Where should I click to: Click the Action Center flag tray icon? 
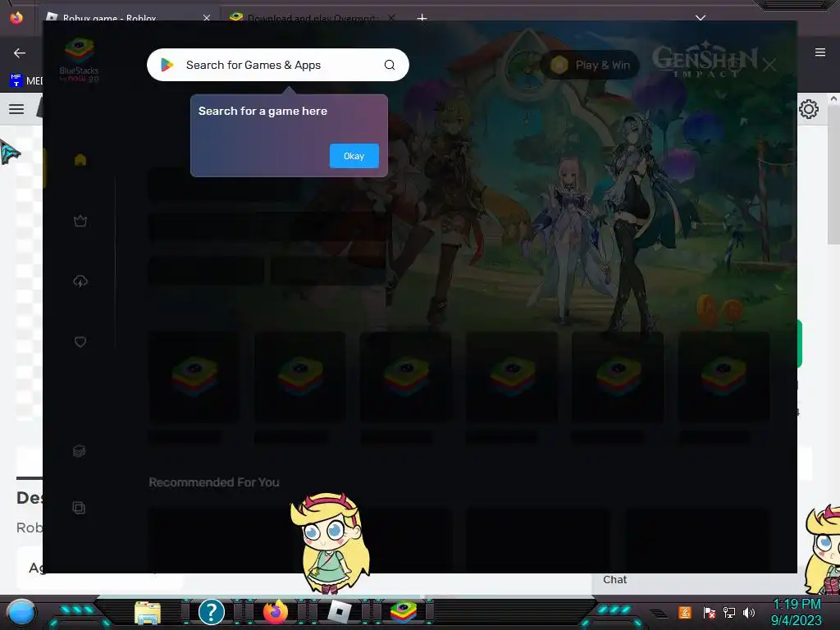[710, 612]
